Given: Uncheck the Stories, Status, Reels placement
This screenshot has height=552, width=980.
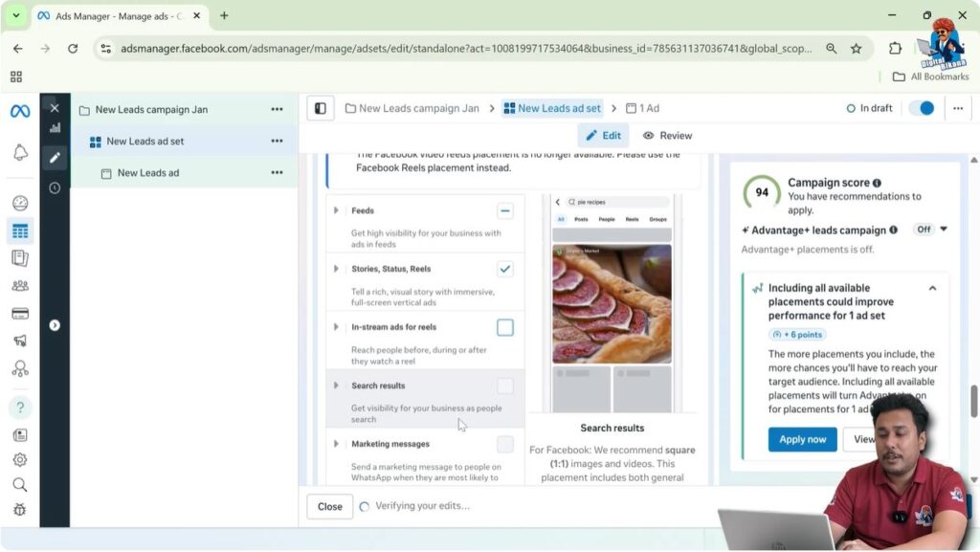Looking at the screenshot, I should point(505,269).
